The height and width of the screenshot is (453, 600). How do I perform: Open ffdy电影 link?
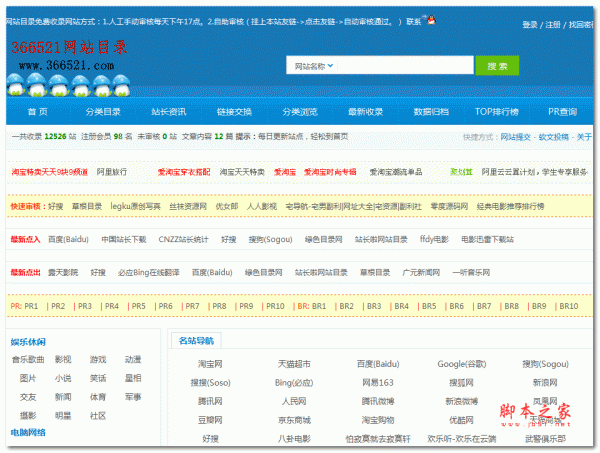[x=434, y=240]
